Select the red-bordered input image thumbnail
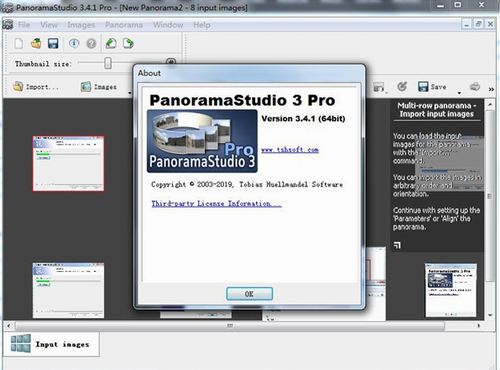500x370 pixels. (68, 163)
